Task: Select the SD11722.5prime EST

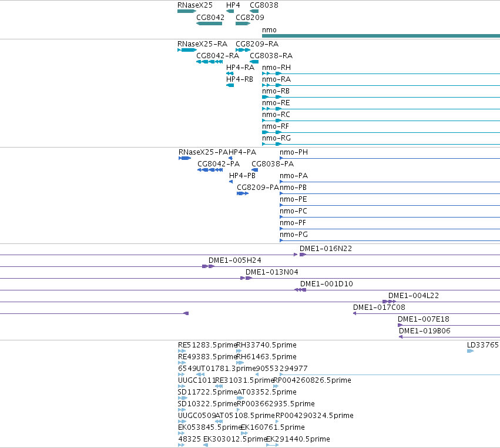Action: [x=182, y=398]
